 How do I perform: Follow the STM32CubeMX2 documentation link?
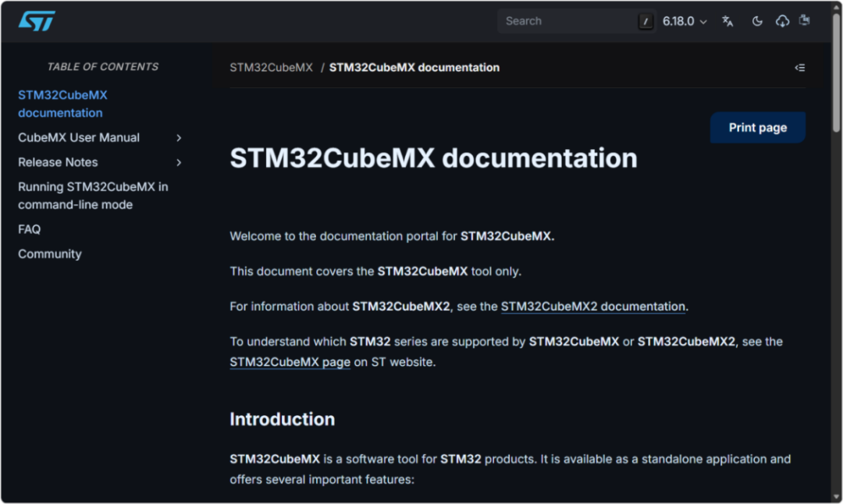[x=593, y=307]
